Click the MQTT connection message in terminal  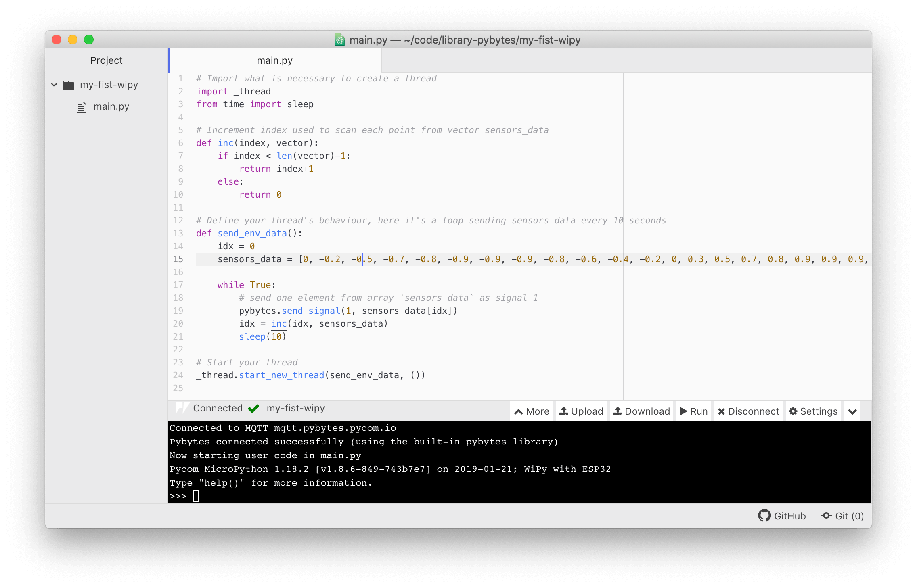[x=283, y=427]
